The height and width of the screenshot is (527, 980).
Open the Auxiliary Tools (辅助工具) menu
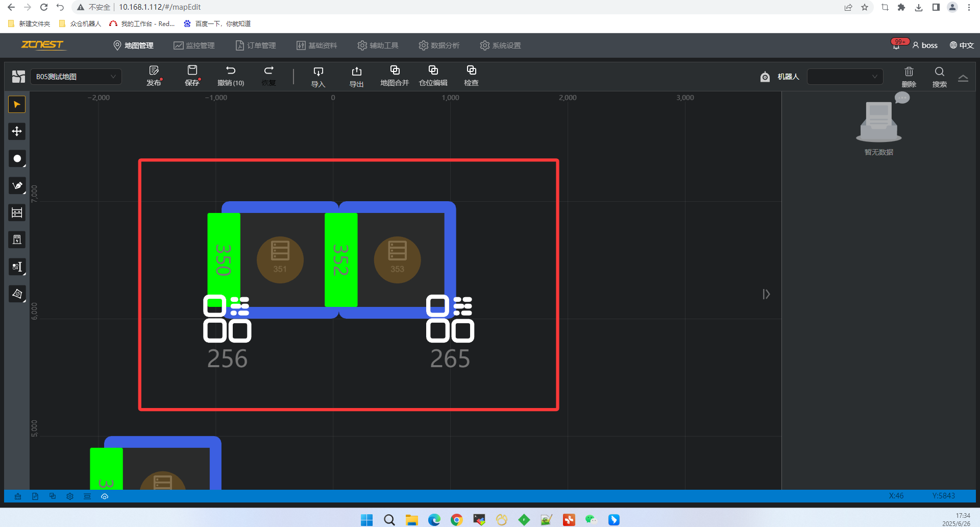click(x=378, y=45)
